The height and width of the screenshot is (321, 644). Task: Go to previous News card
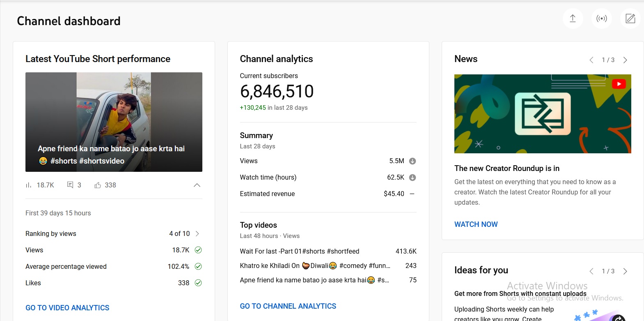click(x=591, y=60)
